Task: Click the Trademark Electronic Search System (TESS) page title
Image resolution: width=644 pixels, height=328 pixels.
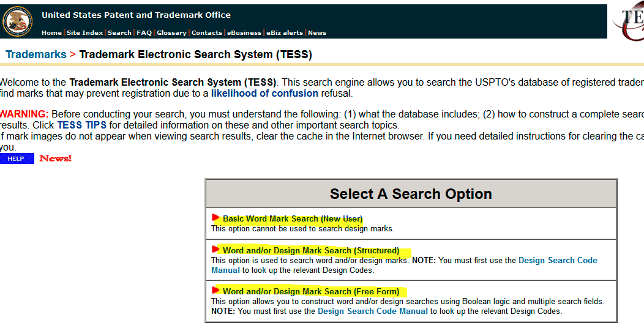Action: (195, 54)
